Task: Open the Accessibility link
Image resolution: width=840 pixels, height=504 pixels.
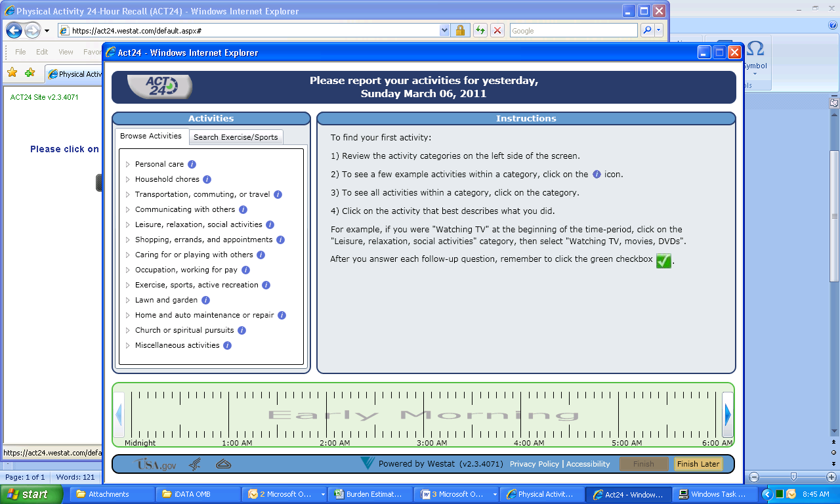Action: click(588, 464)
